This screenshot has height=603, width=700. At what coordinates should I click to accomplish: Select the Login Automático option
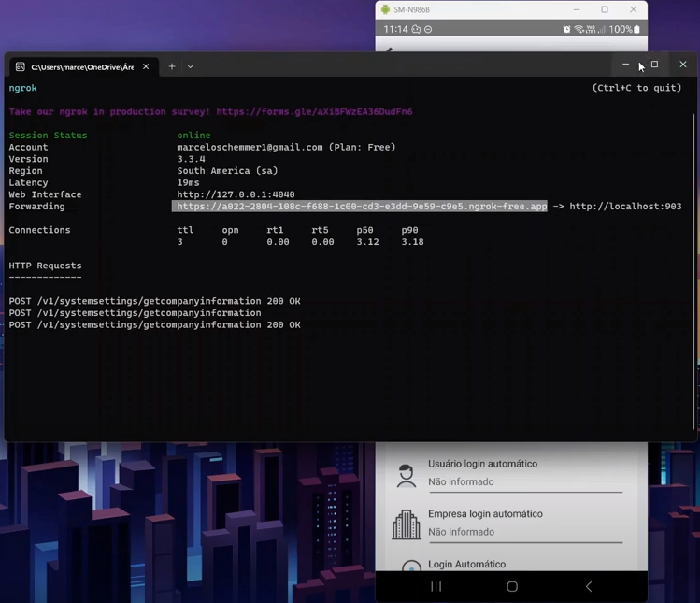coord(467,564)
